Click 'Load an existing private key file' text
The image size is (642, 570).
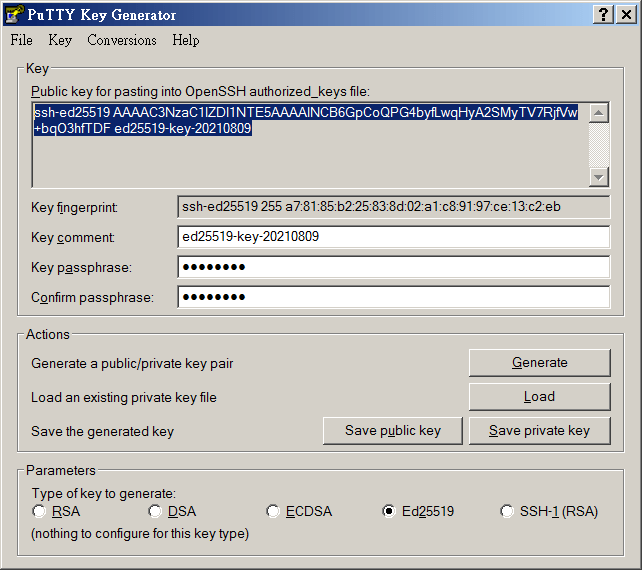tap(124, 398)
